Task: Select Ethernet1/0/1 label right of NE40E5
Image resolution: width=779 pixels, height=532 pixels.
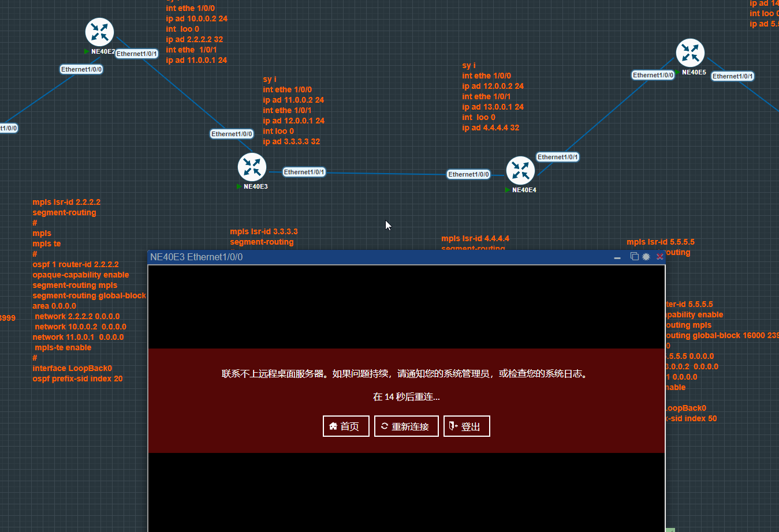Action: 732,76
